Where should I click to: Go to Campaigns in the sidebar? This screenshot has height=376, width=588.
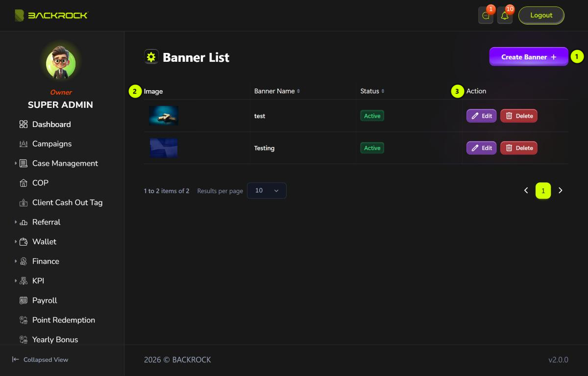52,144
